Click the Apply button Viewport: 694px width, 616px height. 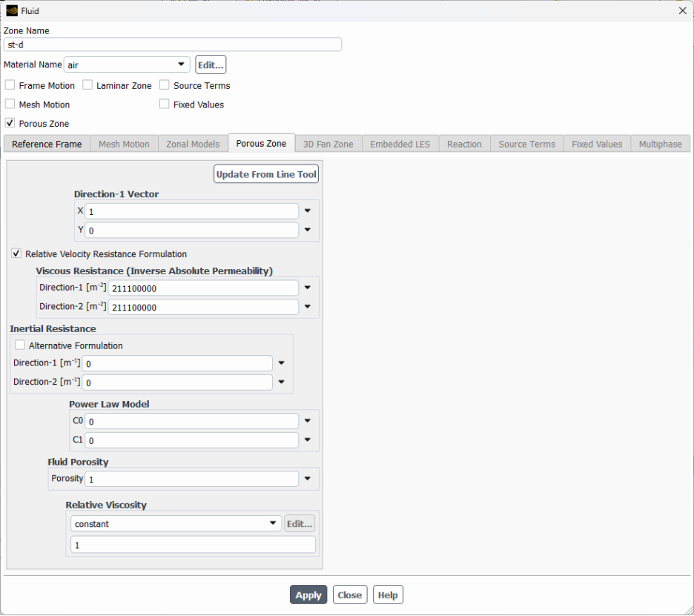coord(308,595)
